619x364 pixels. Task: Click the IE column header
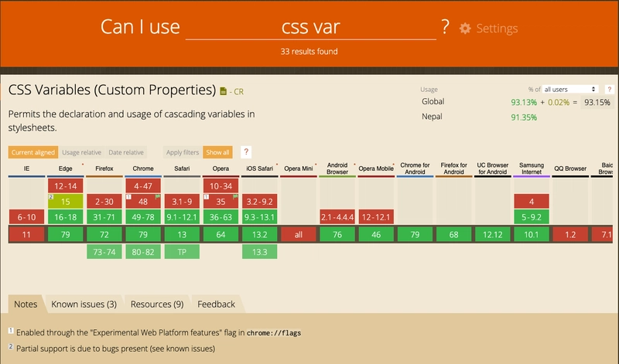point(26,168)
